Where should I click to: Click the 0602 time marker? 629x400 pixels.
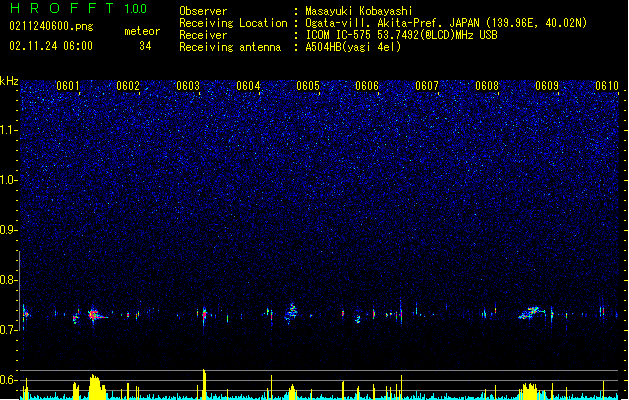(128, 86)
